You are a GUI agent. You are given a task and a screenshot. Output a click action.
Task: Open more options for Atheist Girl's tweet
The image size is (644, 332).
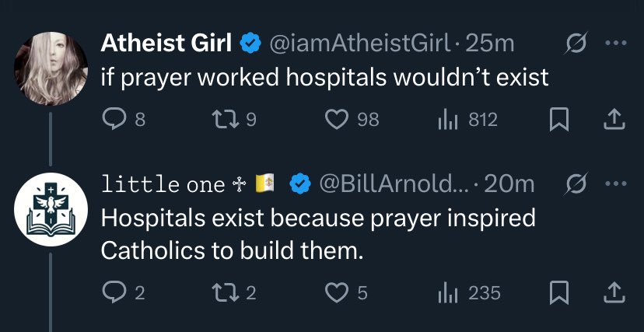coord(615,44)
